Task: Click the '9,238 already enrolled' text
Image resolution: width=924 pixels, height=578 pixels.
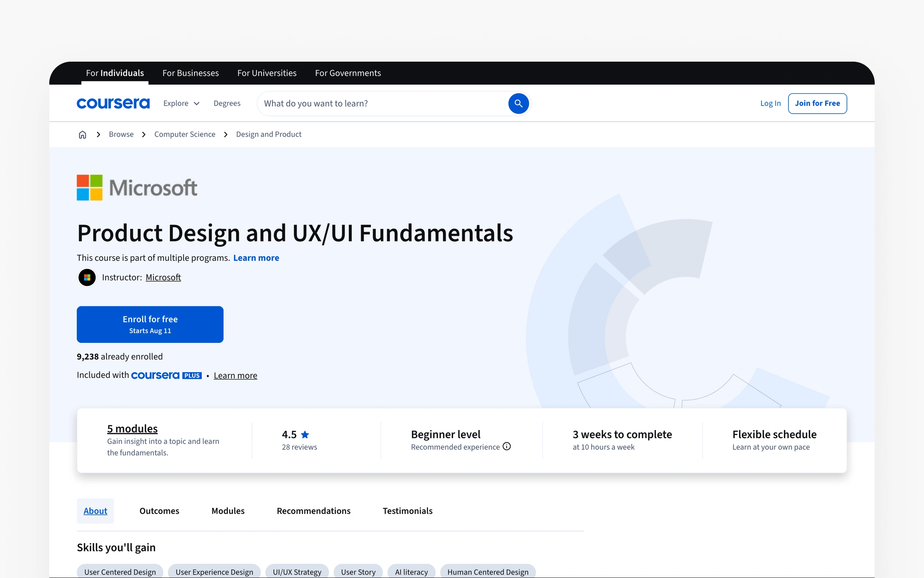Action: [x=120, y=356]
